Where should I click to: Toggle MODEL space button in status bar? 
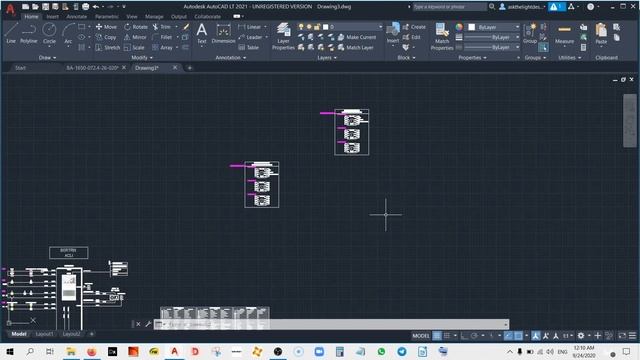click(421, 336)
